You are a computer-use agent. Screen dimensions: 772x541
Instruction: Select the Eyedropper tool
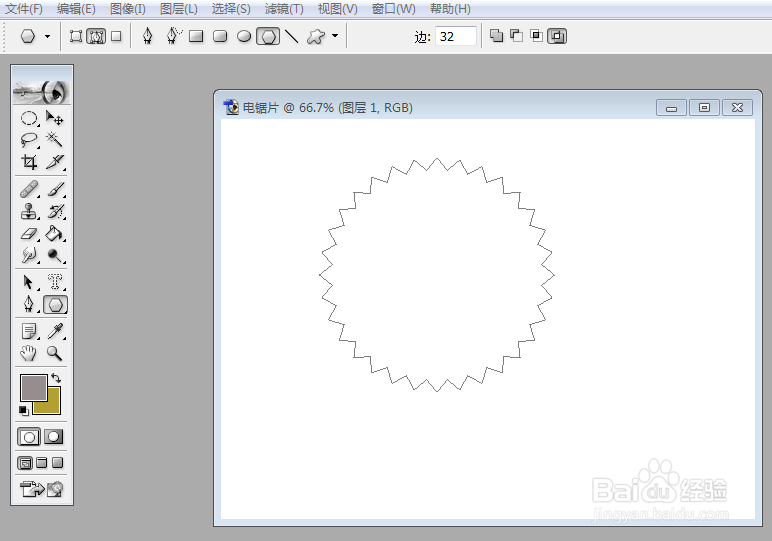[55, 331]
